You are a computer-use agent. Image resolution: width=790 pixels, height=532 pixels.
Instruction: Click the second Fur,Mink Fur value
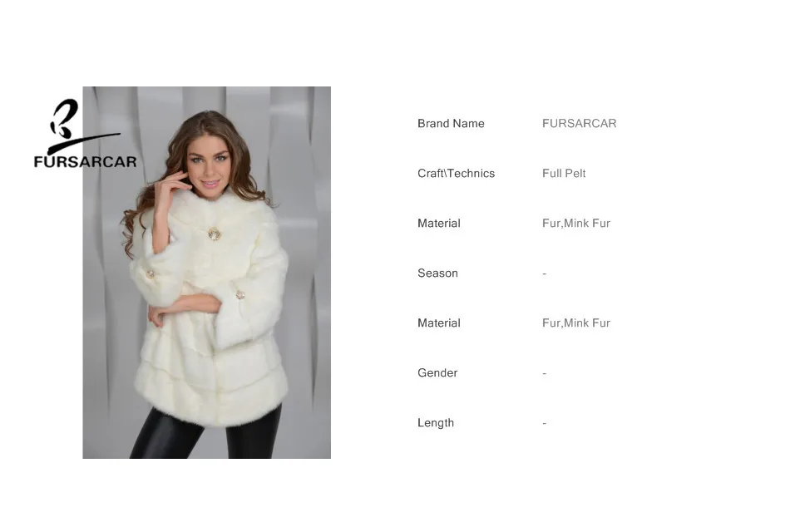576,323
